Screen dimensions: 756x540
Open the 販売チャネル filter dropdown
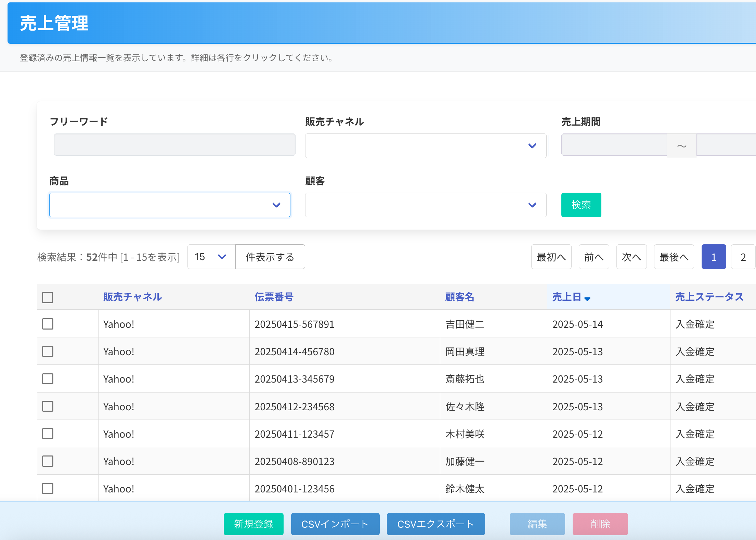click(x=425, y=146)
